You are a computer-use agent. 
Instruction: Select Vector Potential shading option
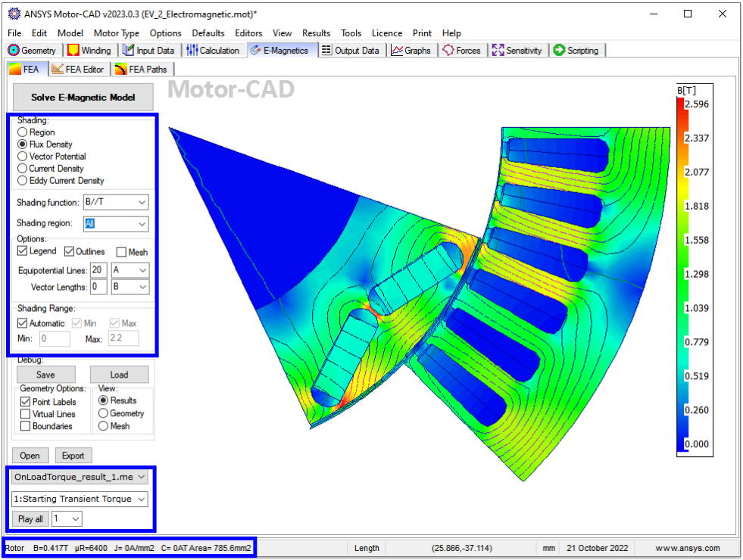click(x=22, y=156)
